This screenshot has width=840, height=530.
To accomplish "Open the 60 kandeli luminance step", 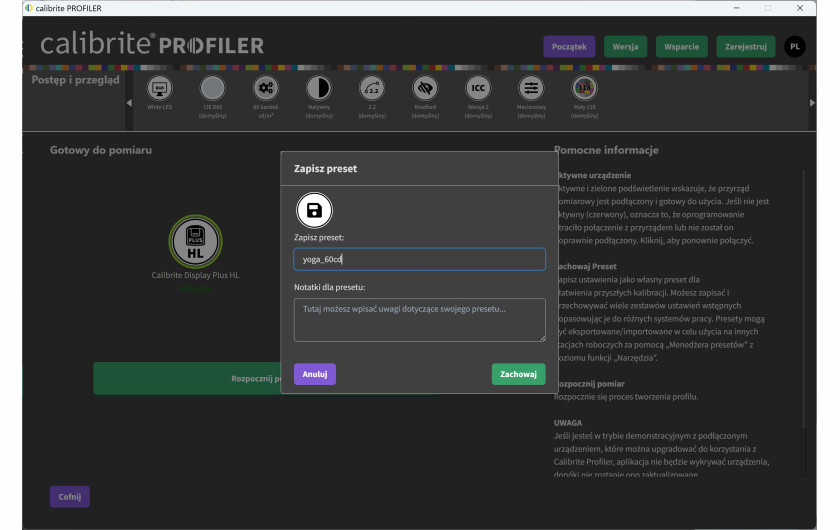I will (x=266, y=88).
